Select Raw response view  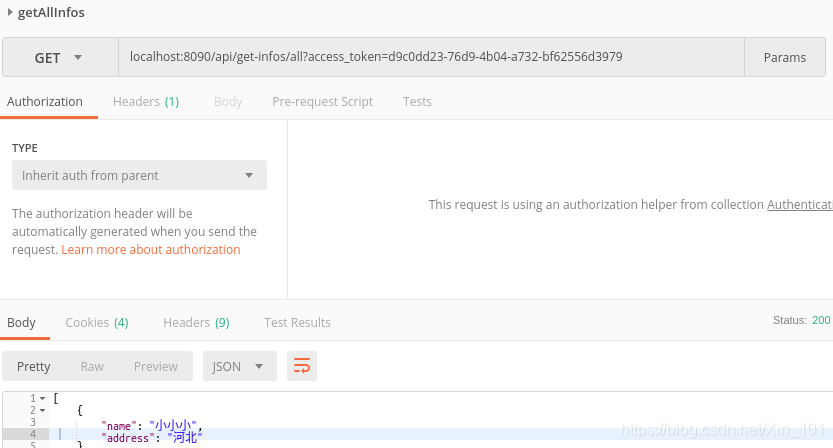[x=92, y=366]
